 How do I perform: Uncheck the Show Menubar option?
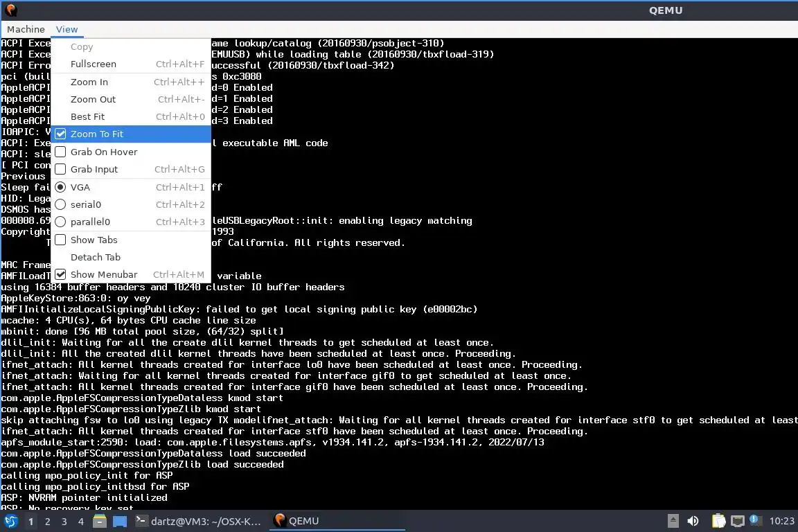pos(131,274)
